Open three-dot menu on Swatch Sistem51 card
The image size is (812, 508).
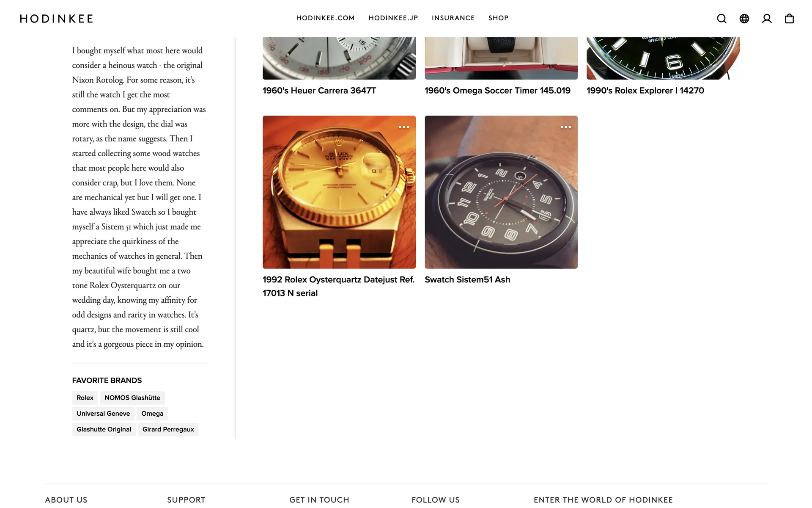[x=566, y=127]
